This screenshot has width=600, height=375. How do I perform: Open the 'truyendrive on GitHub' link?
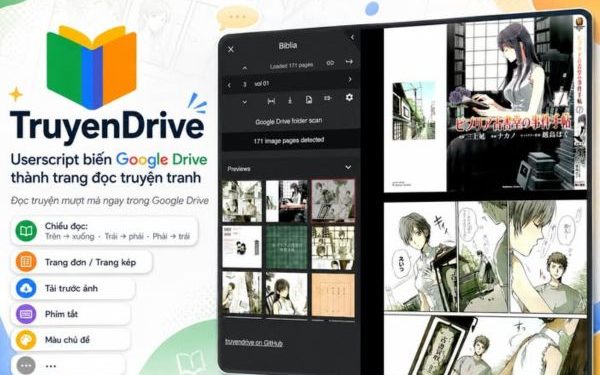[254, 342]
